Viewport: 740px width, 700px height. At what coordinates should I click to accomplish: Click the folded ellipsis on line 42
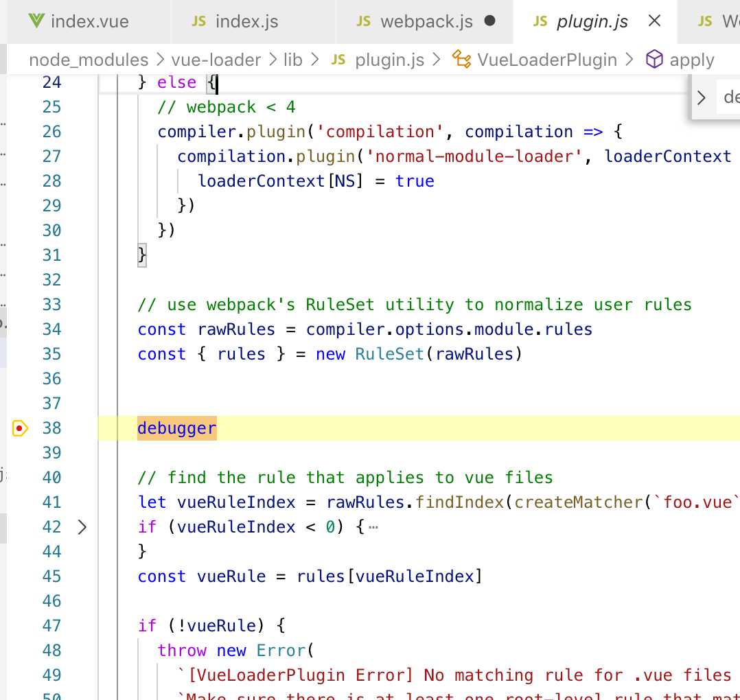pos(373,527)
